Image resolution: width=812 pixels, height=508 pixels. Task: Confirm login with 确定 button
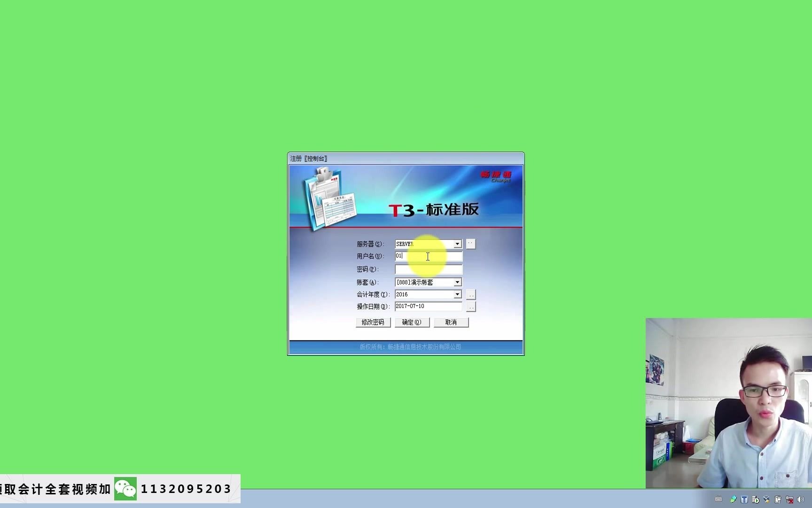(x=412, y=322)
